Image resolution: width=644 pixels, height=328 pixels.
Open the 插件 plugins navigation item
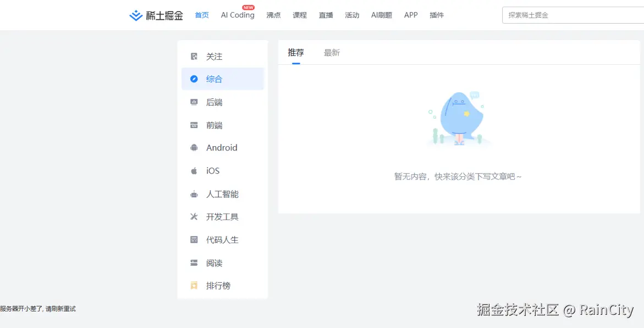pyautogui.click(x=437, y=15)
